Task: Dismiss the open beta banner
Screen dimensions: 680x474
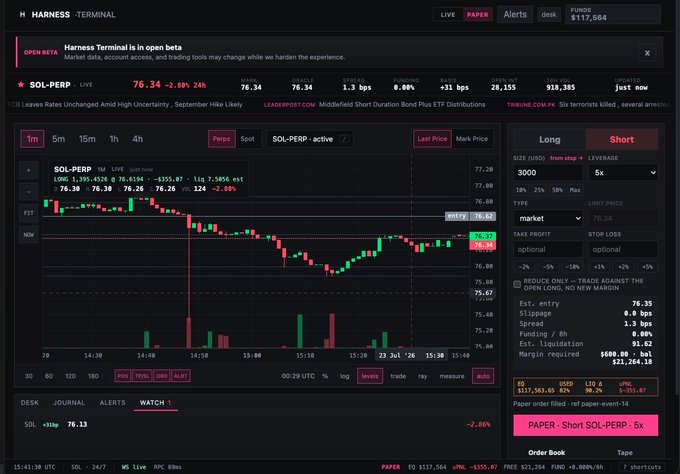Action: pyautogui.click(x=647, y=53)
